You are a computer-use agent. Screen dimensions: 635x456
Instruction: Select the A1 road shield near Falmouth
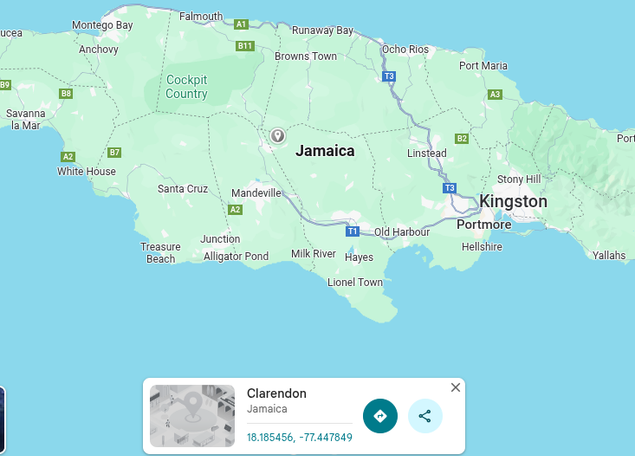tap(241, 24)
